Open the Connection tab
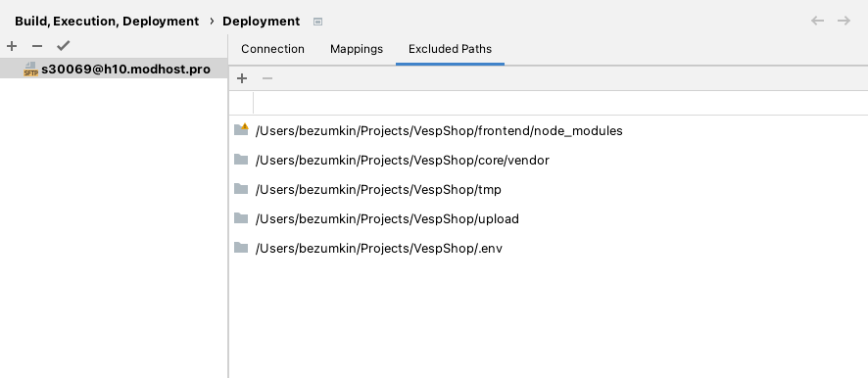 point(272,49)
